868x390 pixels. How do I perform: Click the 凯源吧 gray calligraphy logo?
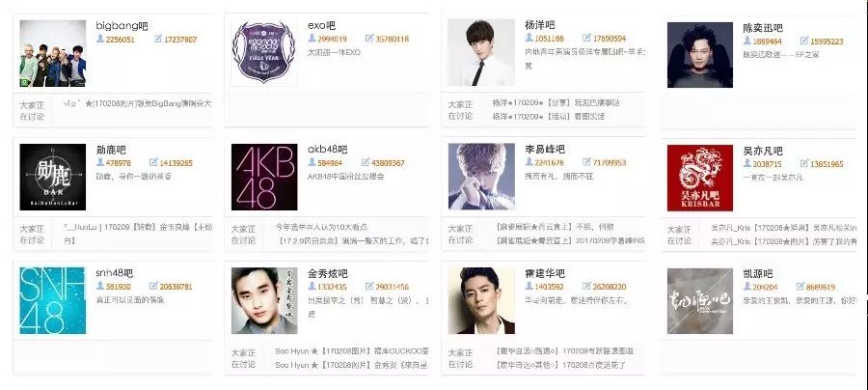coord(700,301)
